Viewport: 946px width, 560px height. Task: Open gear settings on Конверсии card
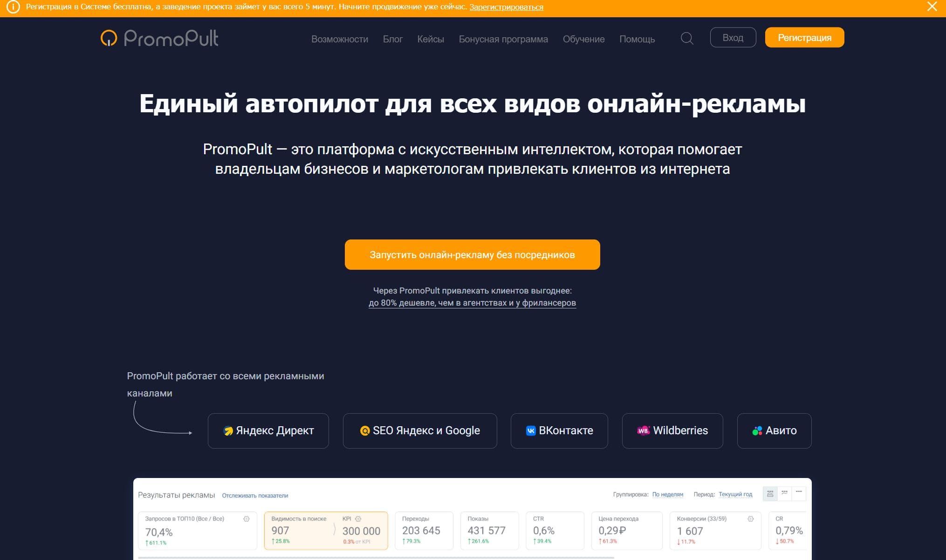750,519
